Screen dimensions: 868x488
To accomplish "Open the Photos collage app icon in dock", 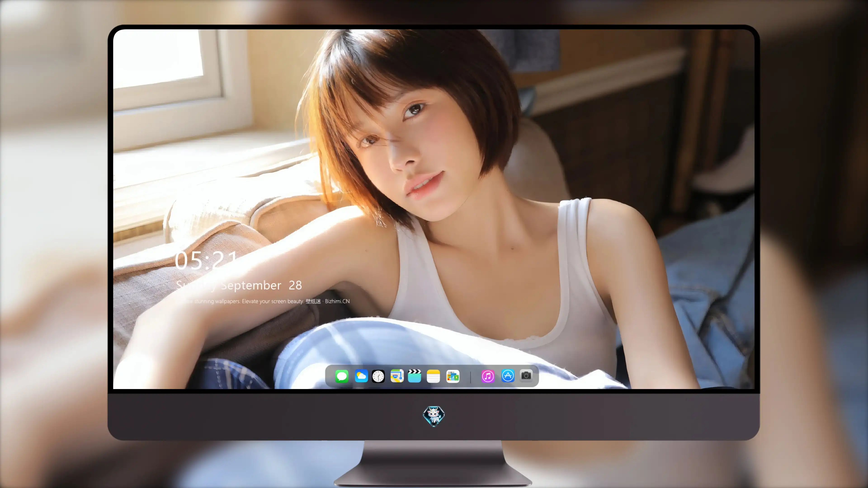I will 453,376.
